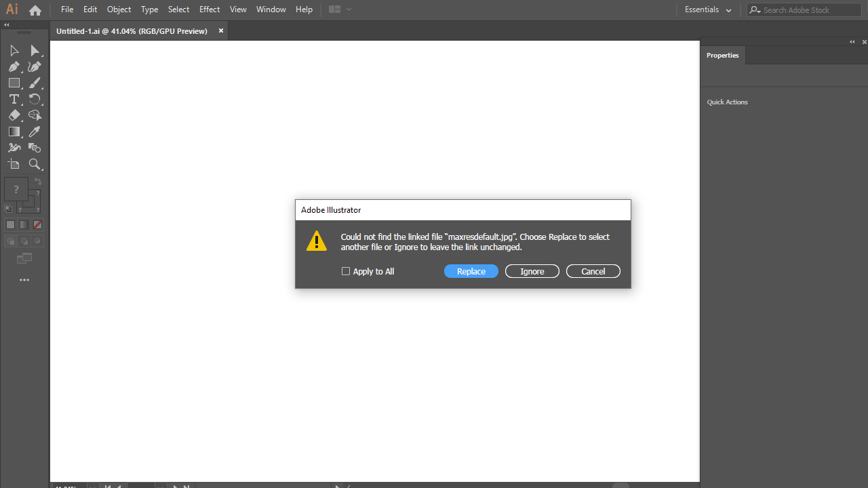This screenshot has width=868, height=488.
Task: Select the Gradient tool
Action: [14, 132]
